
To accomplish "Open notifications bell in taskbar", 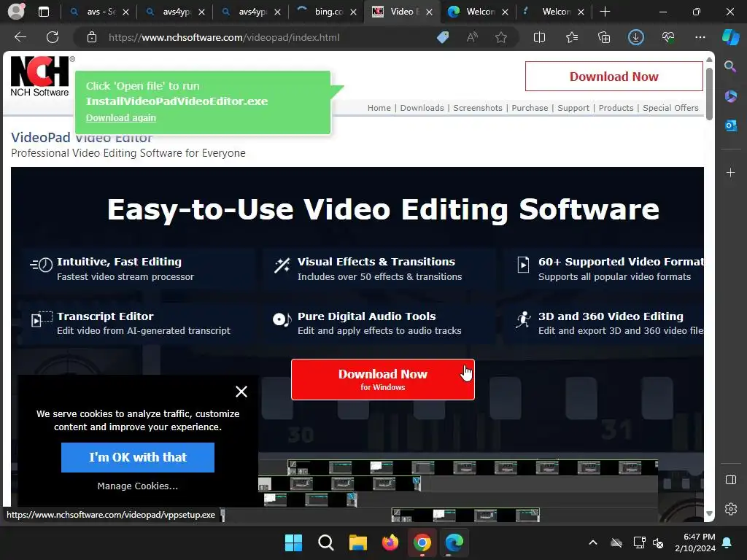I will 727,542.
